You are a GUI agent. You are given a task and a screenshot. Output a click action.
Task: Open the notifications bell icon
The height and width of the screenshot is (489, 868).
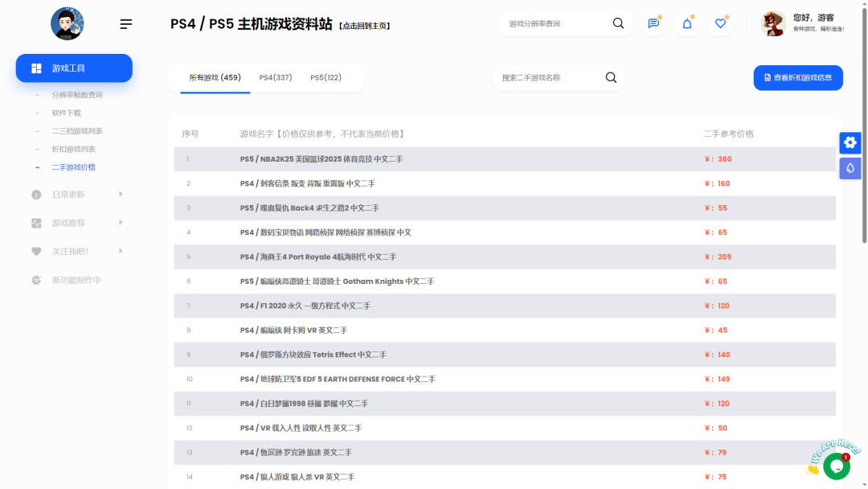(x=686, y=23)
